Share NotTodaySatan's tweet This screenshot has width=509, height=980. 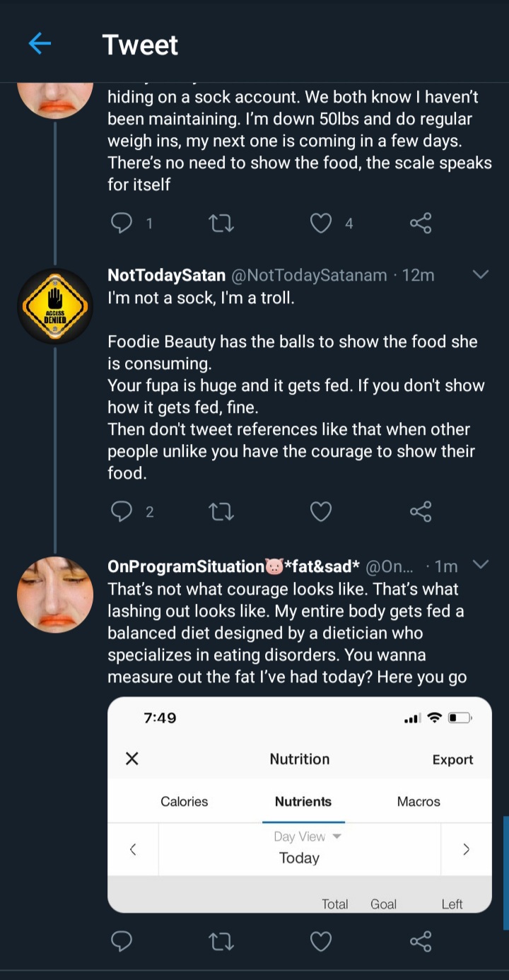point(421,511)
